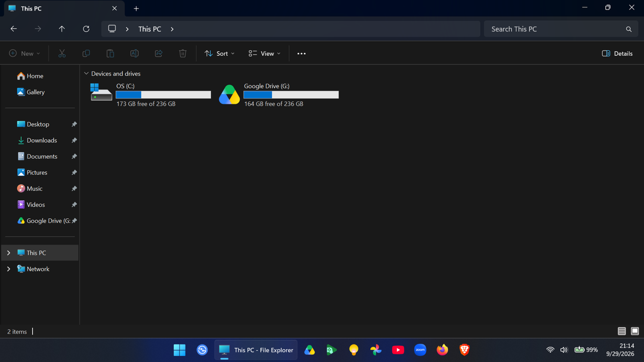Click the search magnifier icon
The image size is (644, 362).
[628, 29]
